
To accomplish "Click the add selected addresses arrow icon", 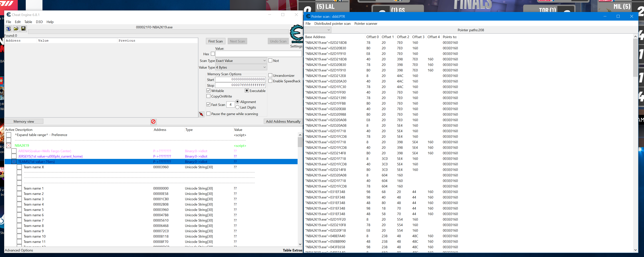I will click(x=201, y=114).
